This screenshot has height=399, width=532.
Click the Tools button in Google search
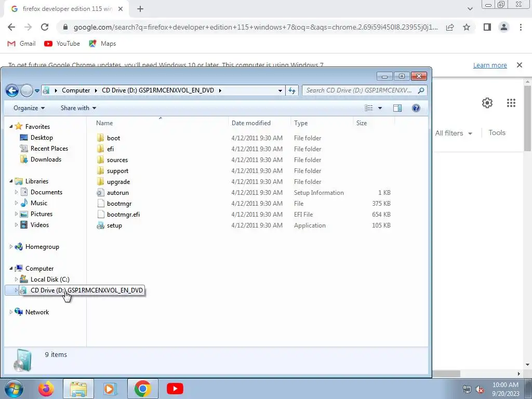497,132
